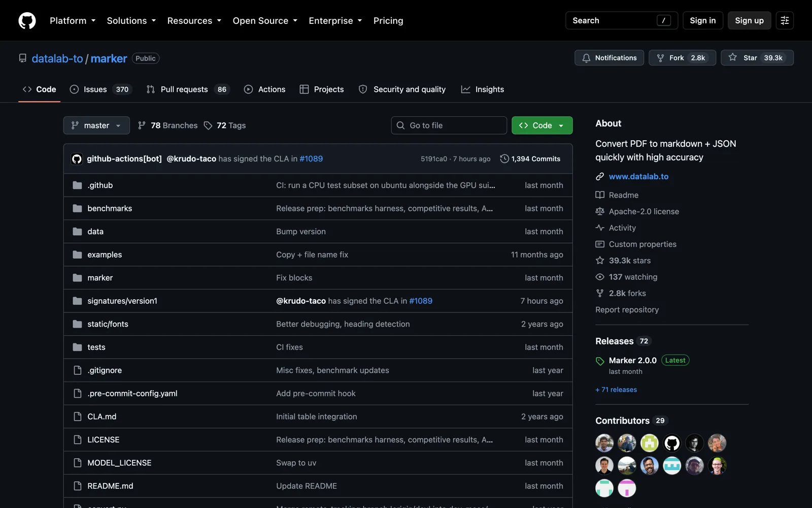The image size is (812, 508).
Task: Click the Sign in button
Action: (703, 20)
